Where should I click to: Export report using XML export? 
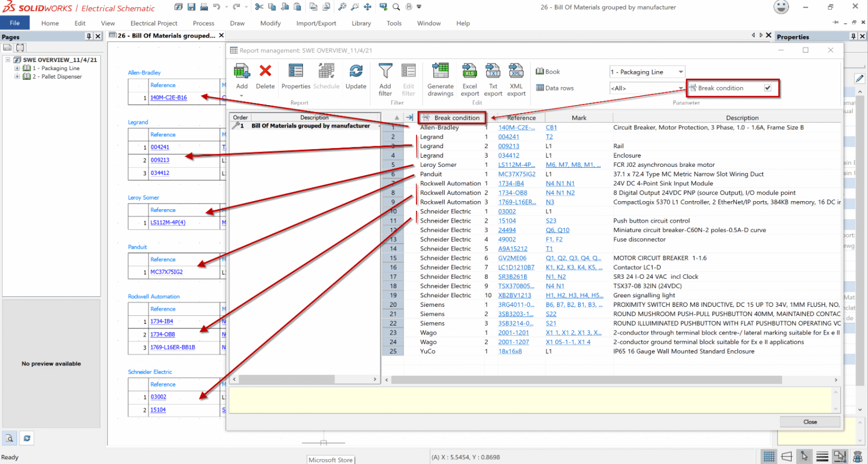click(517, 80)
